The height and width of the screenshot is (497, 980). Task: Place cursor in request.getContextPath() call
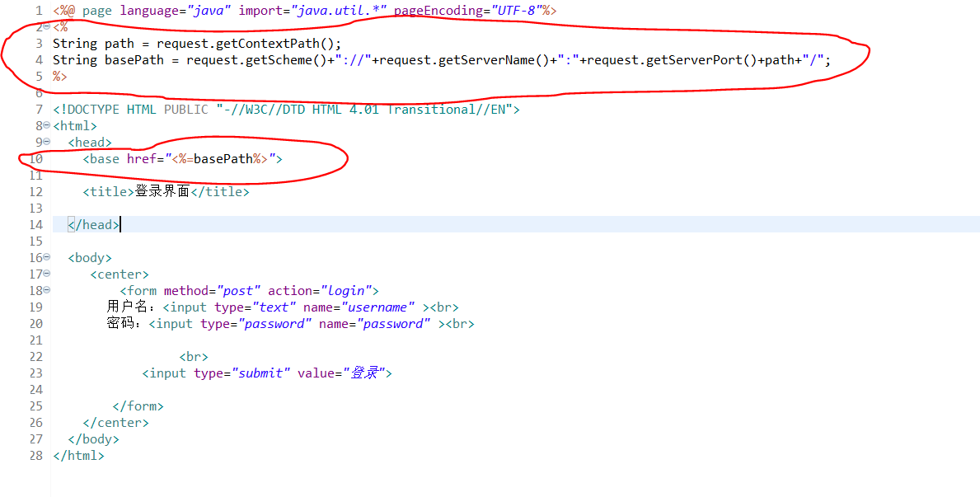click(x=246, y=44)
